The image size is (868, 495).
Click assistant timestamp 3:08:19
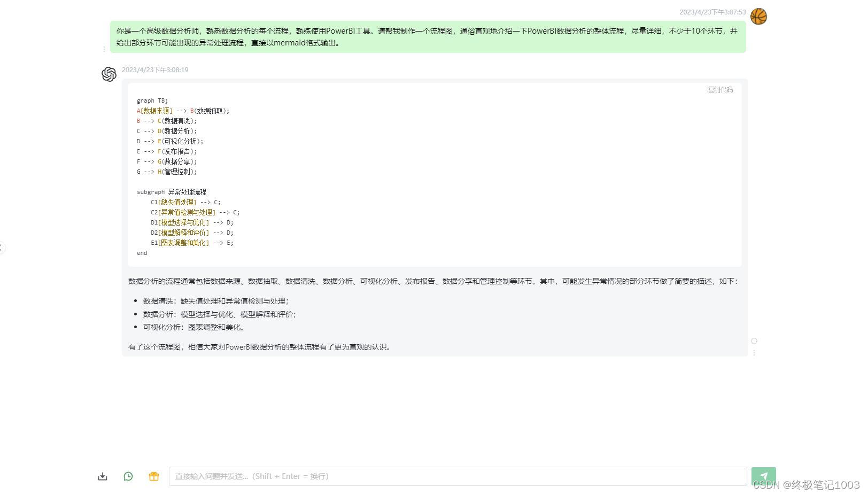coord(155,69)
